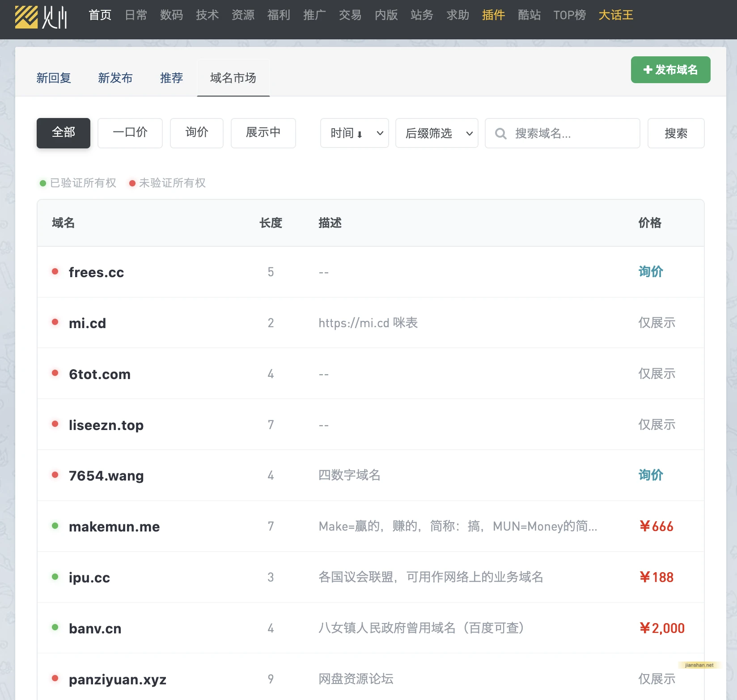Click the description 四数字域名
This screenshot has width=737, height=700.
coord(349,475)
